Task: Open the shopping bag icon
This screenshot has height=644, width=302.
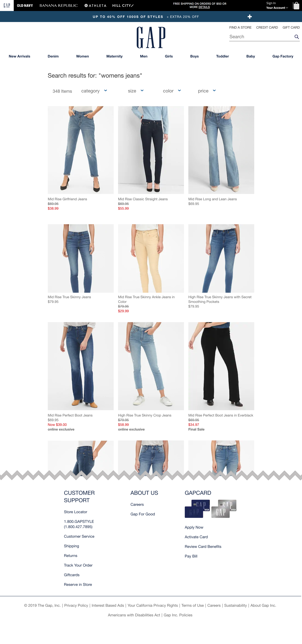Action: 296,6
